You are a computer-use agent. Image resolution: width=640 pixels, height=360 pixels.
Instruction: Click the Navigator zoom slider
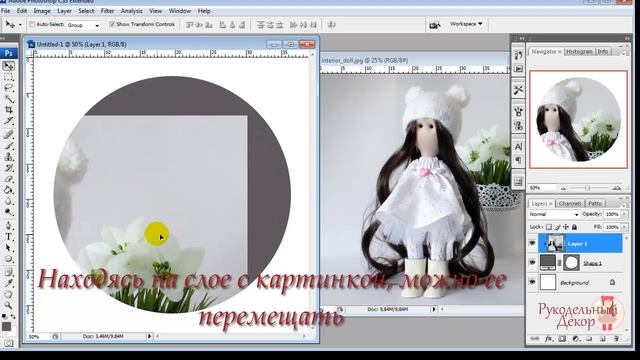[588, 188]
